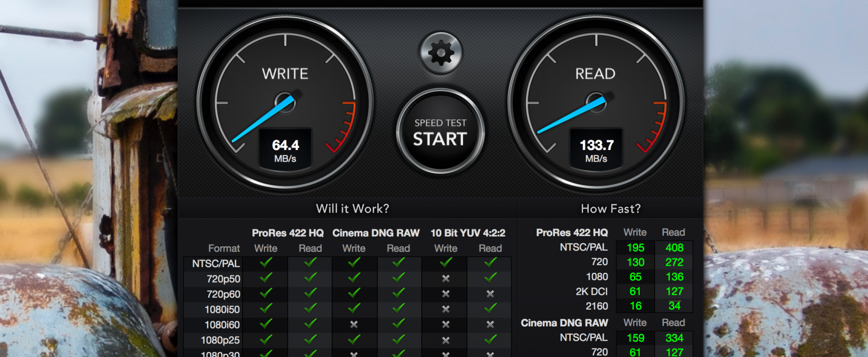This screenshot has height=357, width=868.
Task: Click Cinema DNG RAW header in Will it Work table
Action: [x=376, y=233]
